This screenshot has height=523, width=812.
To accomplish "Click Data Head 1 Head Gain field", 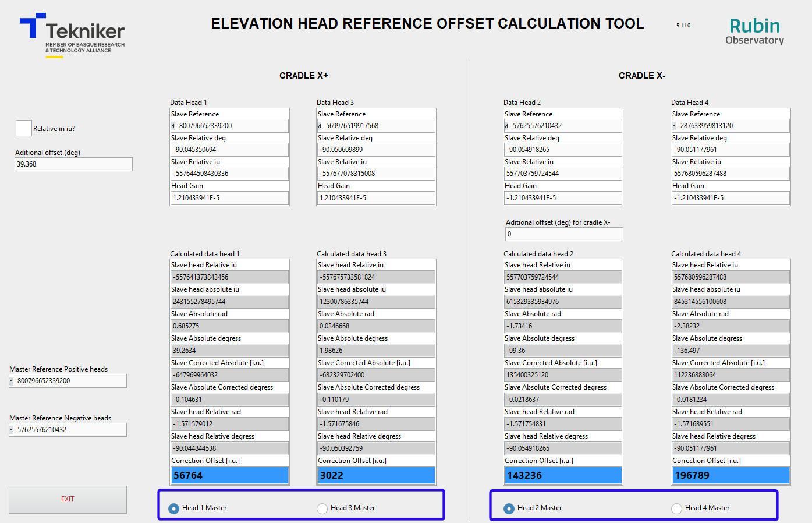I will tap(229, 198).
